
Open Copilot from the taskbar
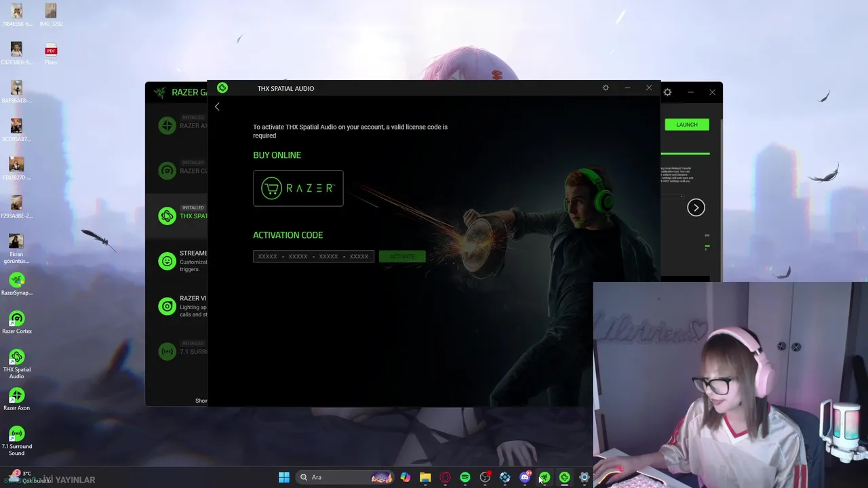pyautogui.click(x=405, y=477)
